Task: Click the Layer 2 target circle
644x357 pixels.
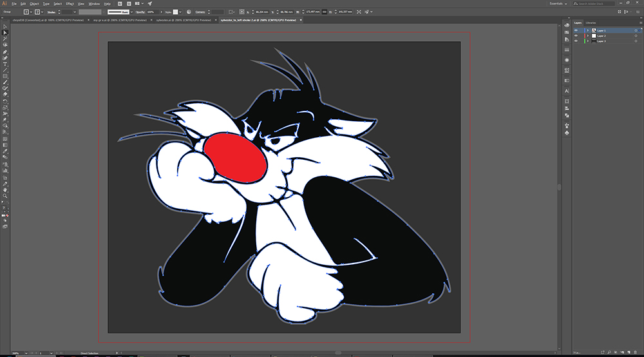Action: pos(636,35)
